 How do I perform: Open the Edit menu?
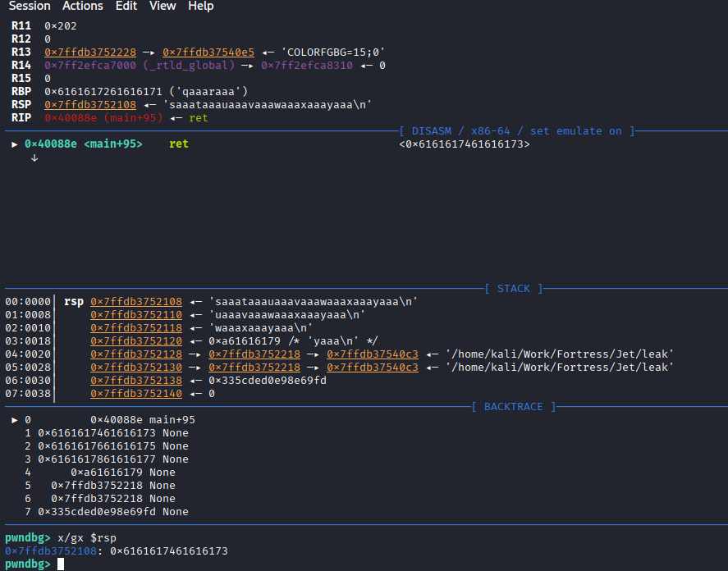(x=126, y=6)
